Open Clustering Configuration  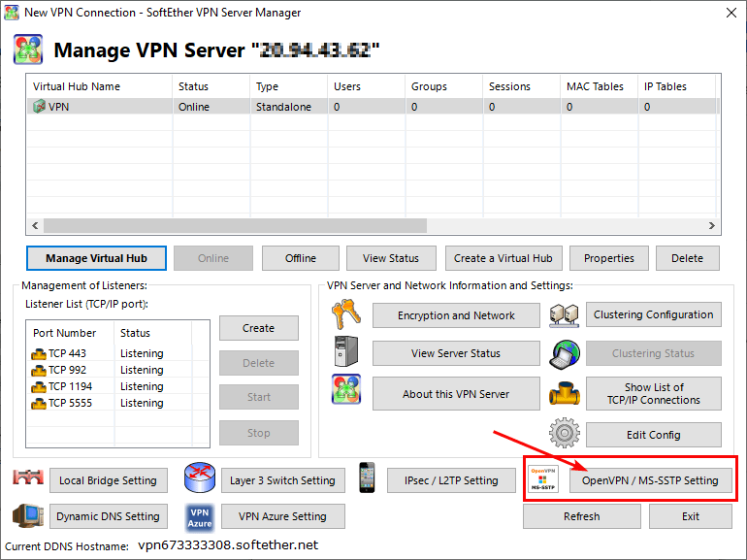pyautogui.click(x=653, y=314)
